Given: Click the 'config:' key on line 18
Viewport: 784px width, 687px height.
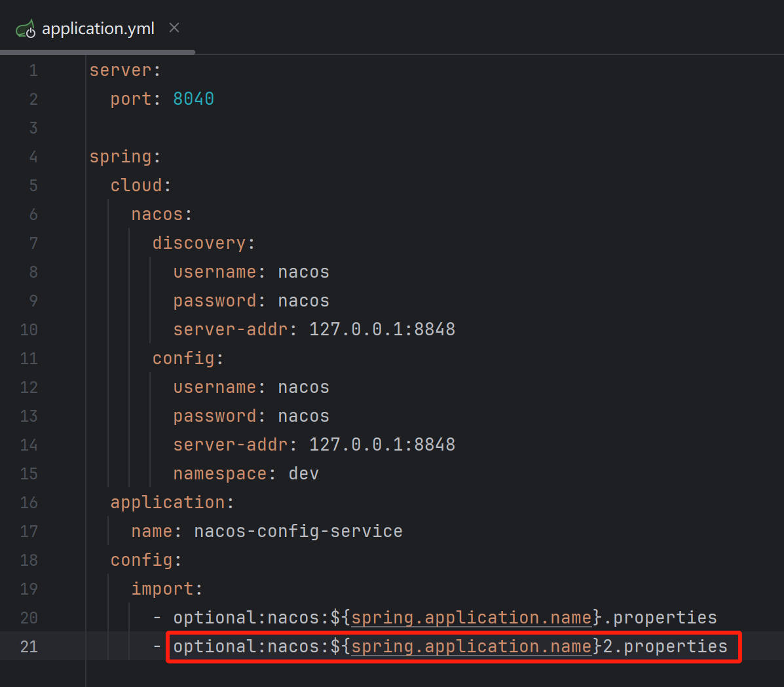Looking at the screenshot, I should [x=146, y=561].
